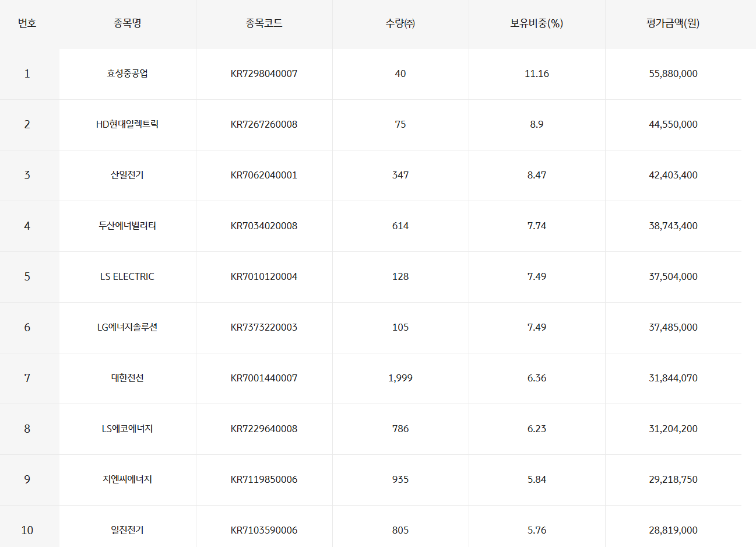Click valuation amount 37,485,000
Image resolution: width=756 pixels, height=547 pixels.
point(673,327)
